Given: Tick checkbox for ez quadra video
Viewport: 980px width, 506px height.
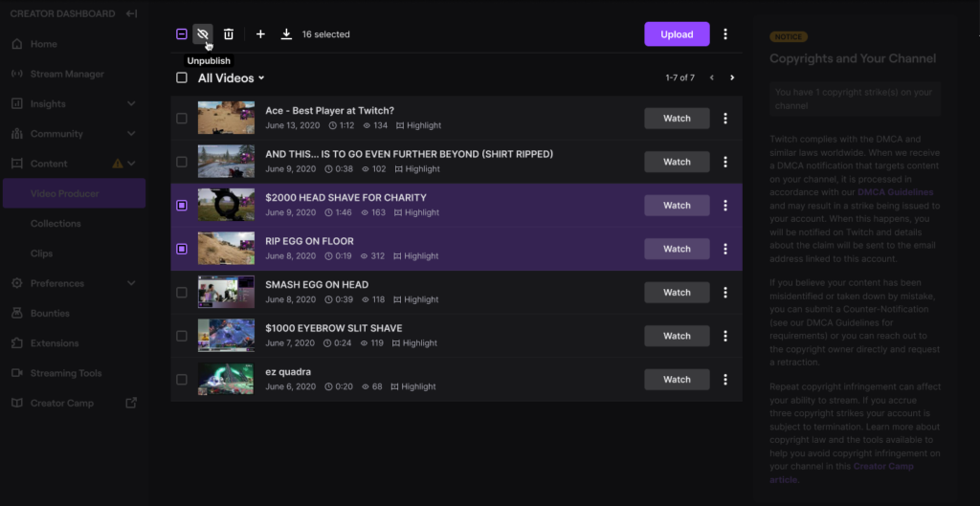Looking at the screenshot, I should coord(181,379).
